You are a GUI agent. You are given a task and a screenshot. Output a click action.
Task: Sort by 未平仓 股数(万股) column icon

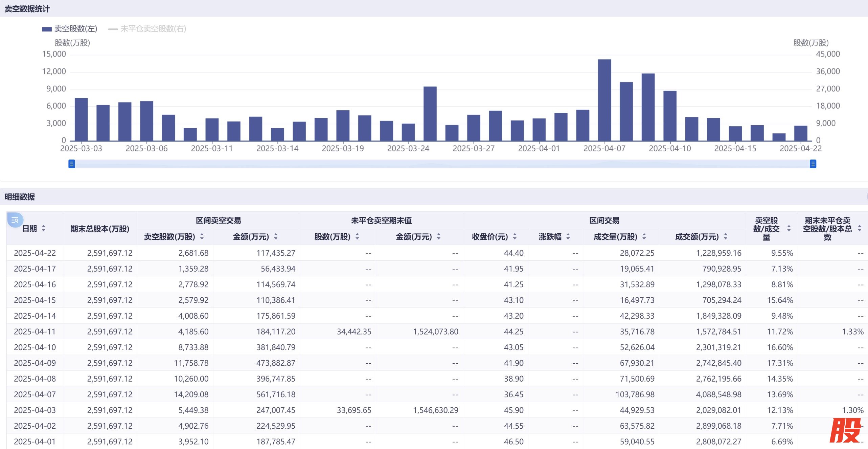(357, 237)
